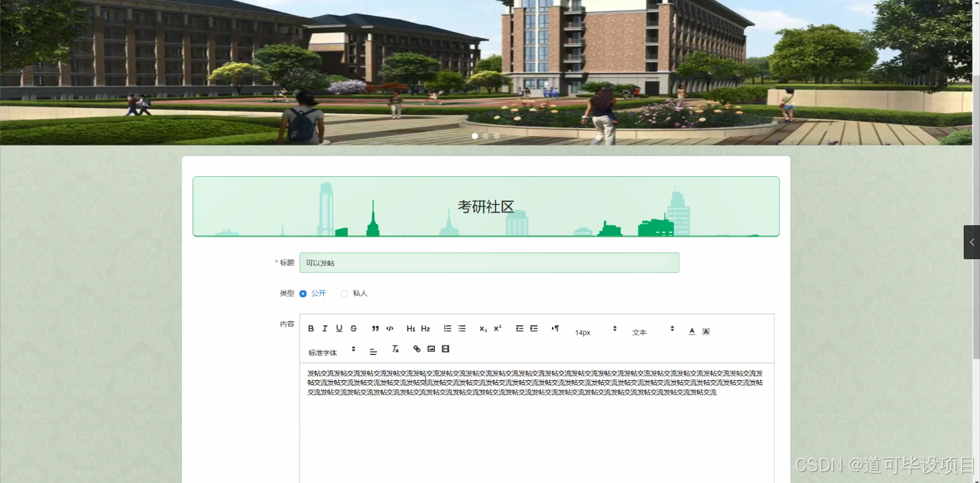Toggle strikethrough formatting in the editor
This screenshot has height=483, width=980.
pos(353,329)
